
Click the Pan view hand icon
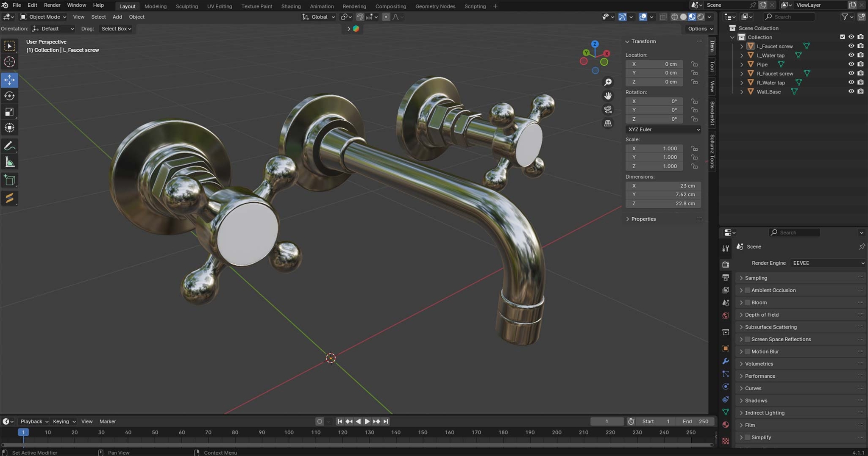click(x=608, y=96)
